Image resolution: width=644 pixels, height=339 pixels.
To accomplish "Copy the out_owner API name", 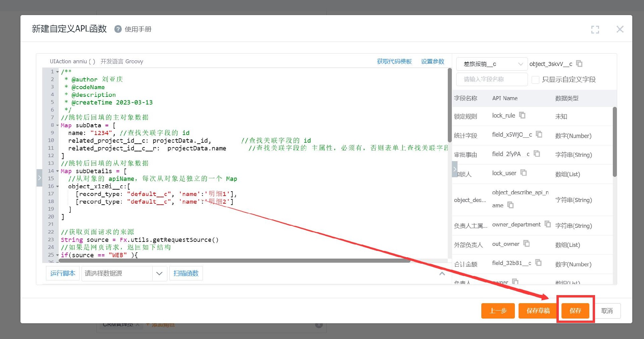I will coord(527,244).
